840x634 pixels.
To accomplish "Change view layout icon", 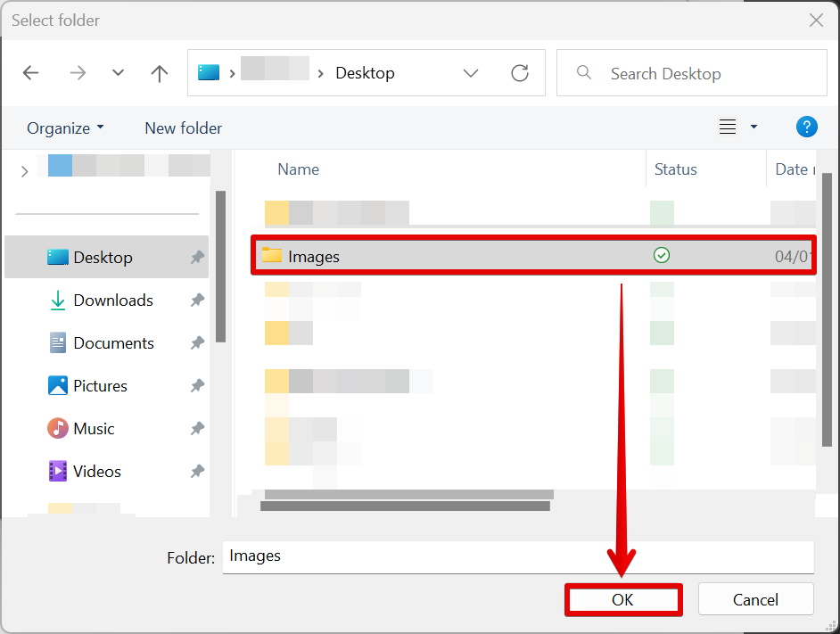I will click(727, 127).
